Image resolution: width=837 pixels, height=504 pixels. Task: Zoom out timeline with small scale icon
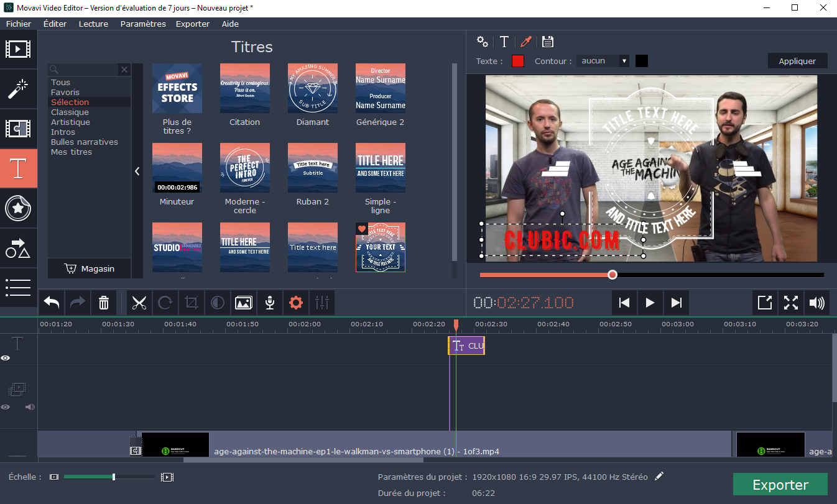(x=54, y=477)
